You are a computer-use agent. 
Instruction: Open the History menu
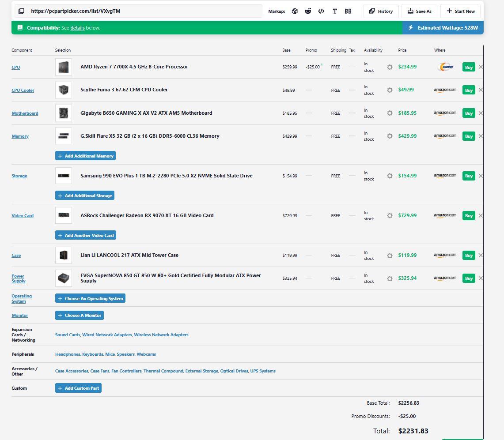pyautogui.click(x=381, y=11)
